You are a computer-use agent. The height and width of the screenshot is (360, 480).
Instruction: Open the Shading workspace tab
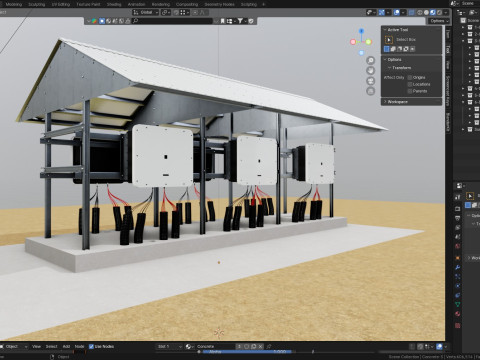point(114,4)
